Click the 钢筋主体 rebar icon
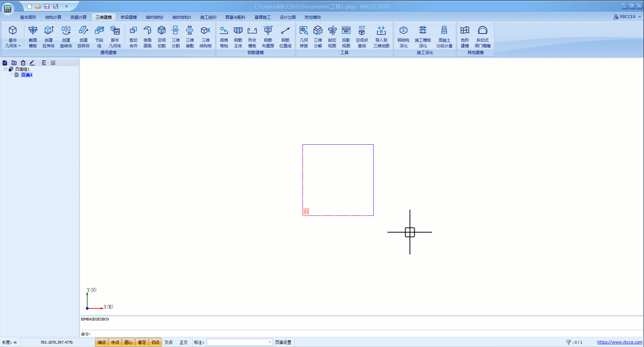The width and height of the screenshot is (644, 347). tap(238, 37)
